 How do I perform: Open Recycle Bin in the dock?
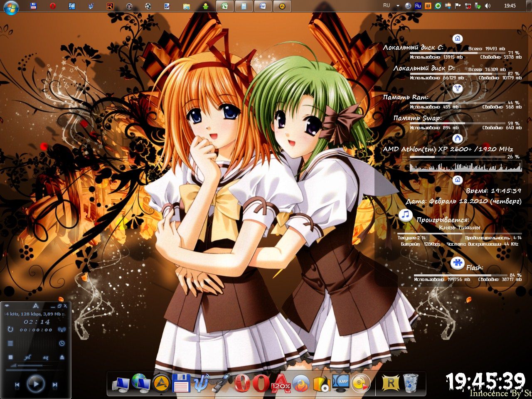point(410,384)
